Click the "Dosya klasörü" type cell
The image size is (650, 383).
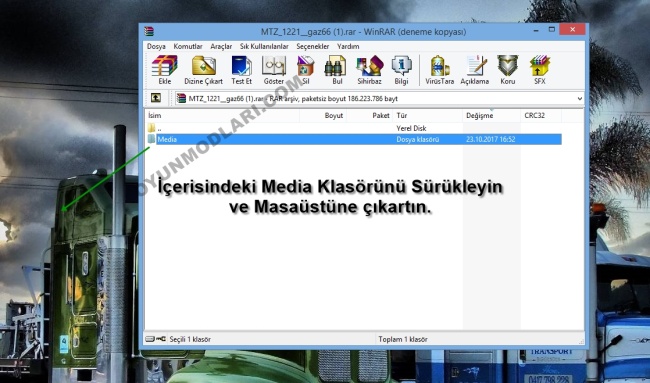point(417,139)
